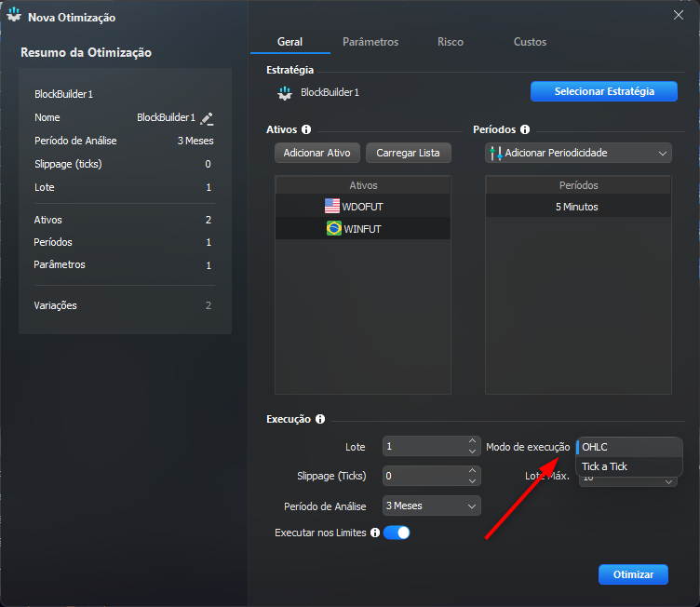
Task: Click the Selecionar Estratégia button
Action: pyautogui.click(x=603, y=91)
